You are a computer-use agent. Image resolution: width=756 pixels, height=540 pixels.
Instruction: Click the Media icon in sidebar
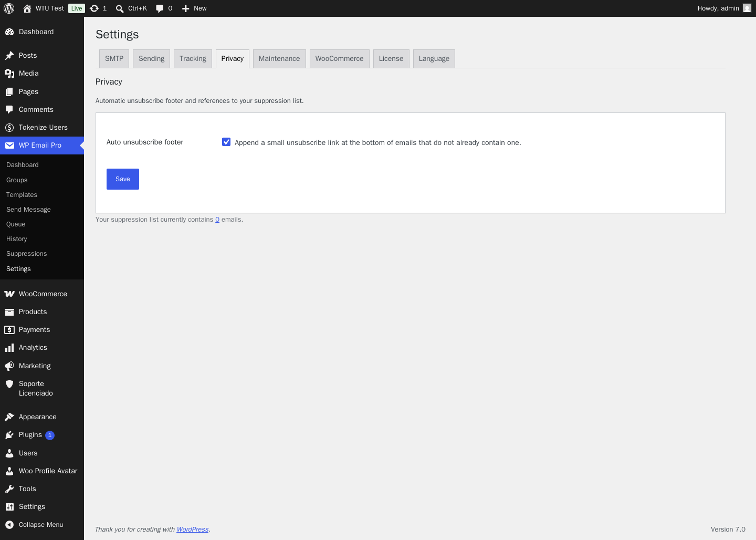pyautogui.click(x=9, y=74)
